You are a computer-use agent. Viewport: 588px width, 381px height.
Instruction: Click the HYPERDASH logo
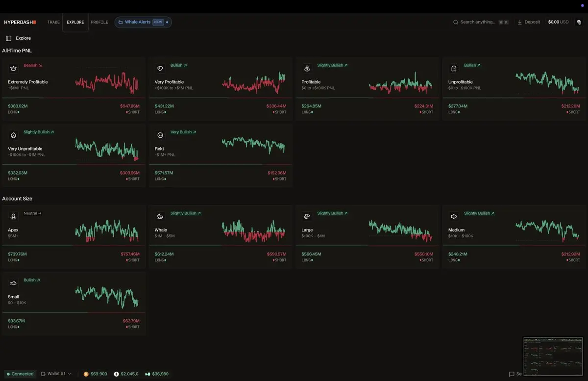20,22
